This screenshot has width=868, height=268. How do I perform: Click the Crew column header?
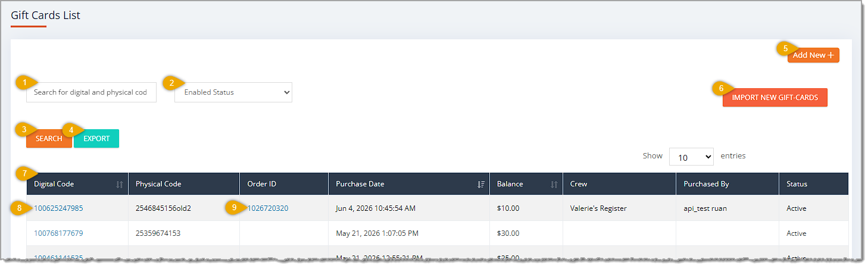pos(619,184)
